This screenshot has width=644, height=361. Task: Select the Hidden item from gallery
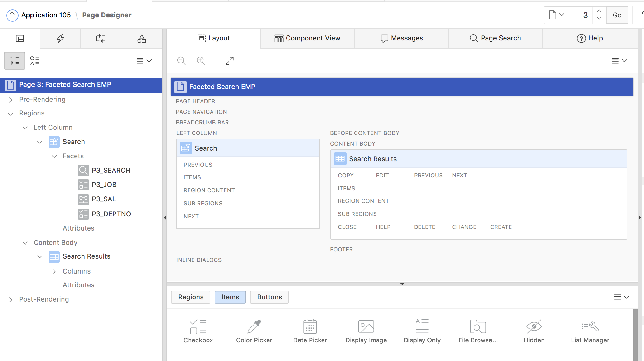pos(534,331)
